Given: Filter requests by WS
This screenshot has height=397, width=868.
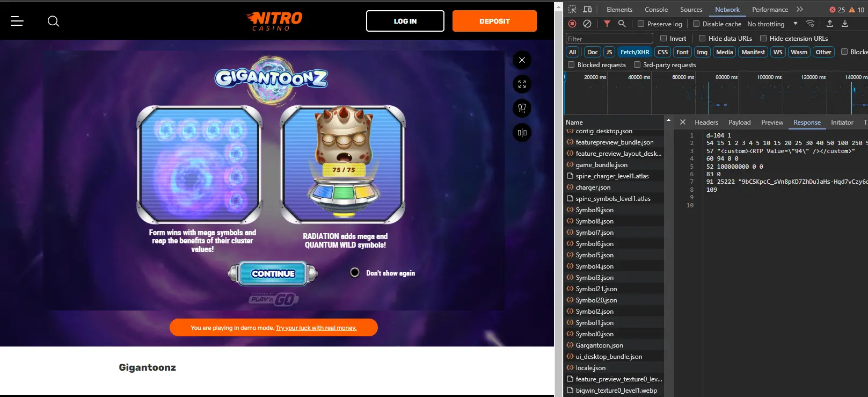Looking at the screenshot, I should 778,52.
